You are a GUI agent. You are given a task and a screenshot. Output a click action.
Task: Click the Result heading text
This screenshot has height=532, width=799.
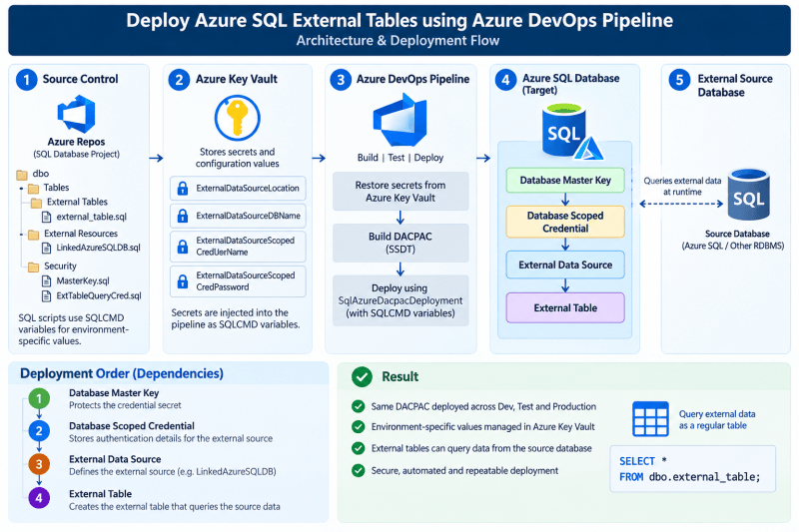point(400,376)
